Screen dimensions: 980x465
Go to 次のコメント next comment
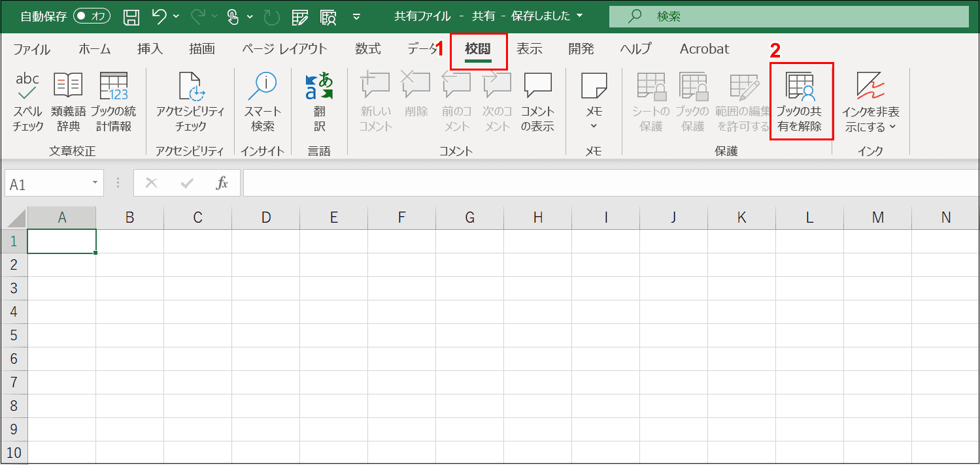pyautogui.click(x=497, y=102)
